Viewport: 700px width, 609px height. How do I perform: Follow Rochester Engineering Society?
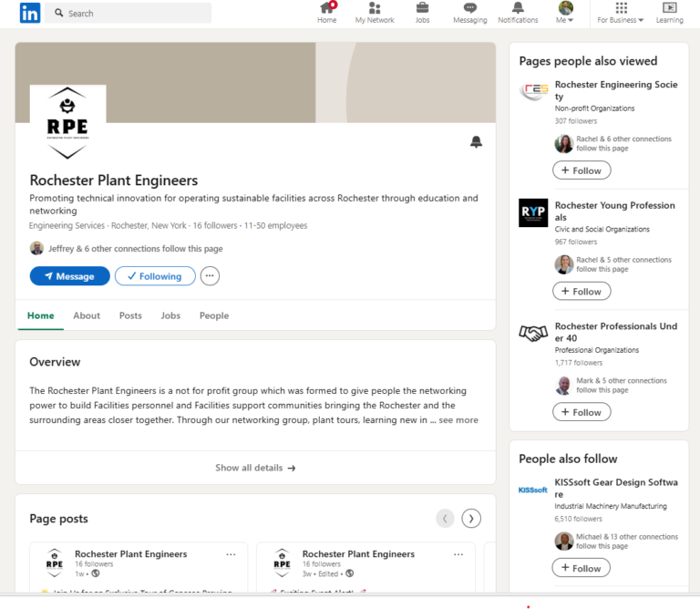coord(582,170)
